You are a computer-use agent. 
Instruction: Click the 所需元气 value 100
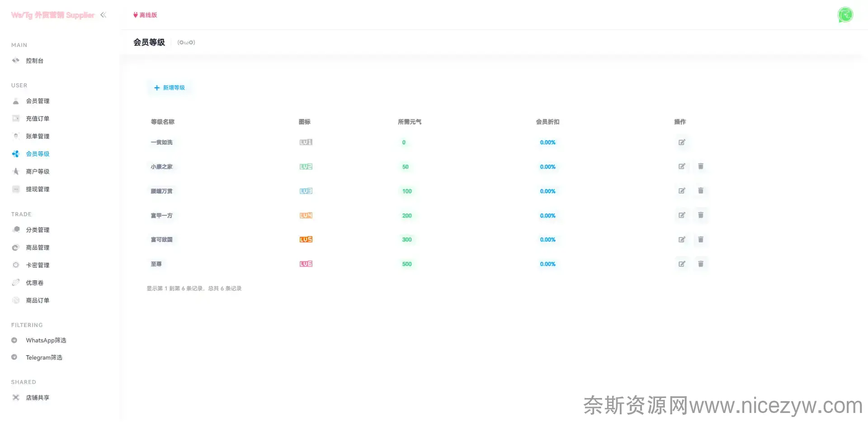click(407, 191)
